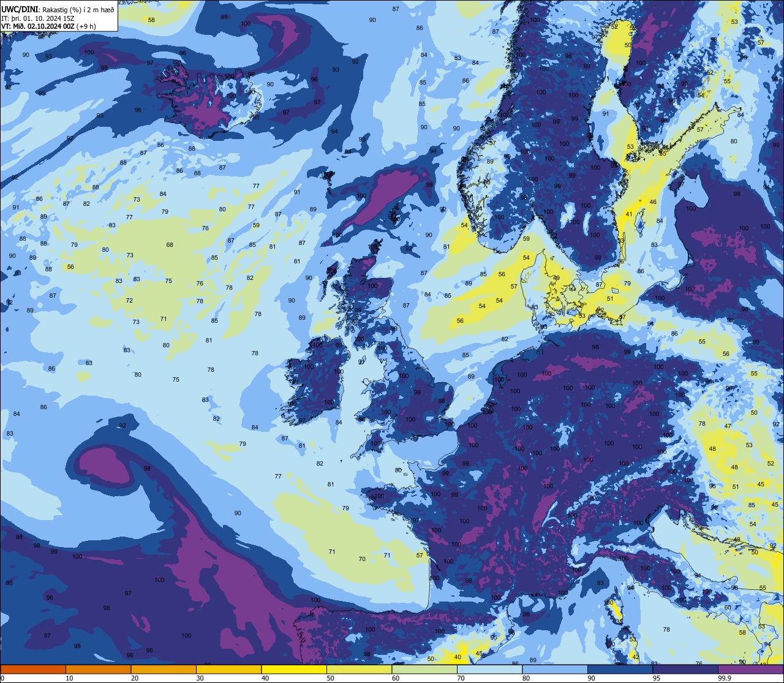The height and width of the screenshot is (683, 784).
Task: Click the "UWC/DINI" title text
Action: click(x=19, y=9)
